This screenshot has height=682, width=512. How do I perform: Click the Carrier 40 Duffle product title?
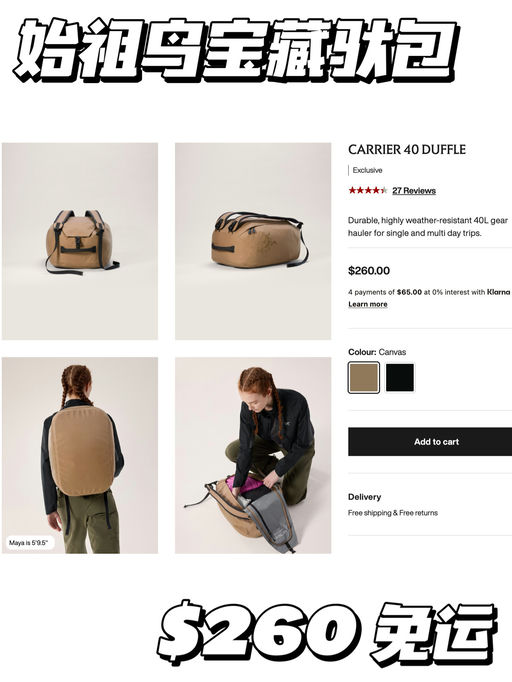point(407,150)
